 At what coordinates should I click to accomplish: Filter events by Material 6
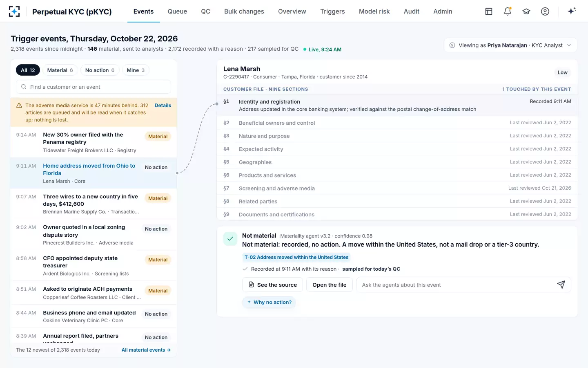[x=60, y=70]
